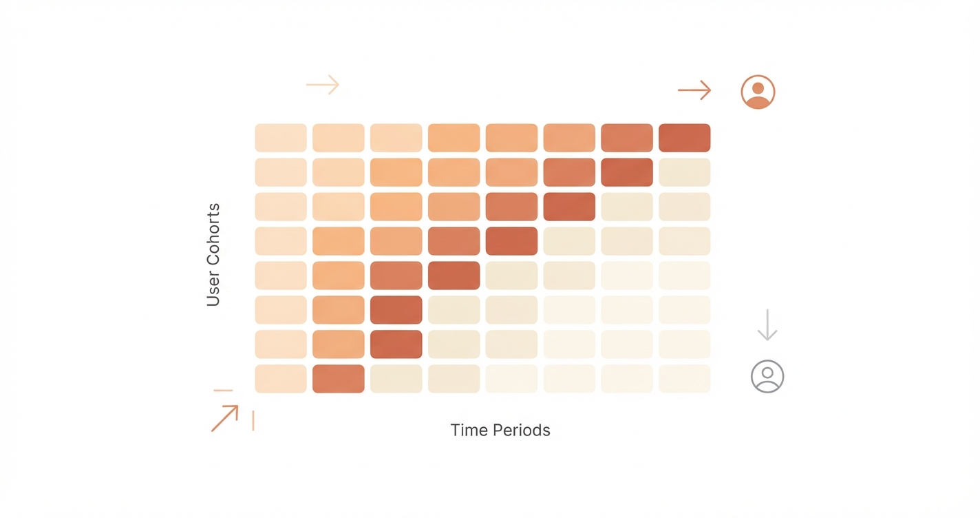Click the gray user profile icon
This screenshot has height=518, width=980.
767,376
